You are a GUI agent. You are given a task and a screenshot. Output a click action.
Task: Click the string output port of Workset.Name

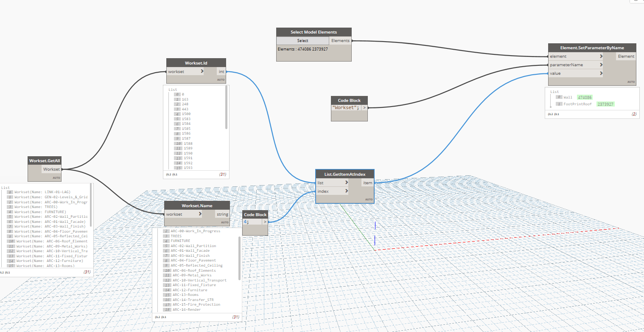[223, 214]
